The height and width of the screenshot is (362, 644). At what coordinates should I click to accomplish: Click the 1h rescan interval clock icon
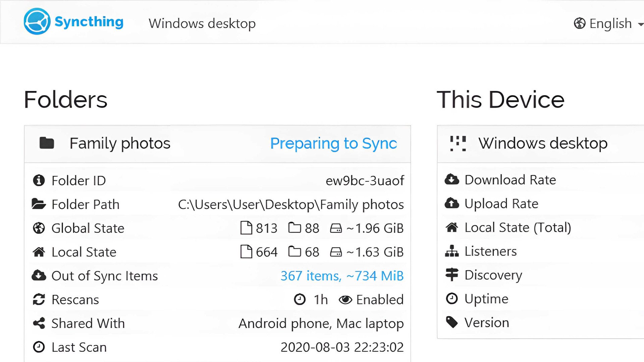(300, 299)
